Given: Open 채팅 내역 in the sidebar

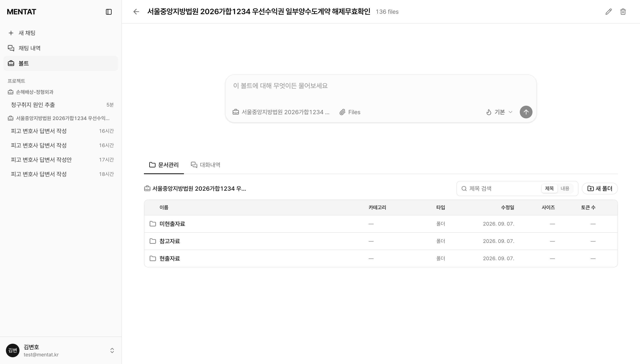Looking at the screenshot, I should click(61, 48).
